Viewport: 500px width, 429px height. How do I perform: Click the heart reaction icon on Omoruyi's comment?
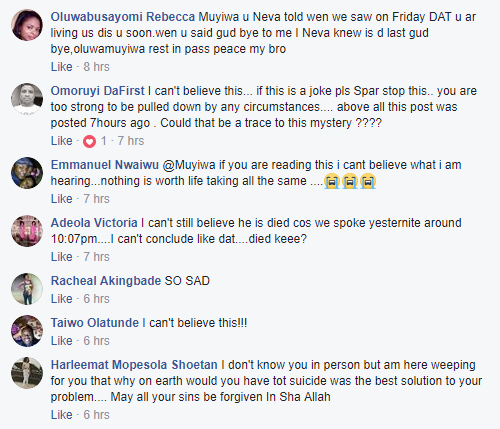89,141
